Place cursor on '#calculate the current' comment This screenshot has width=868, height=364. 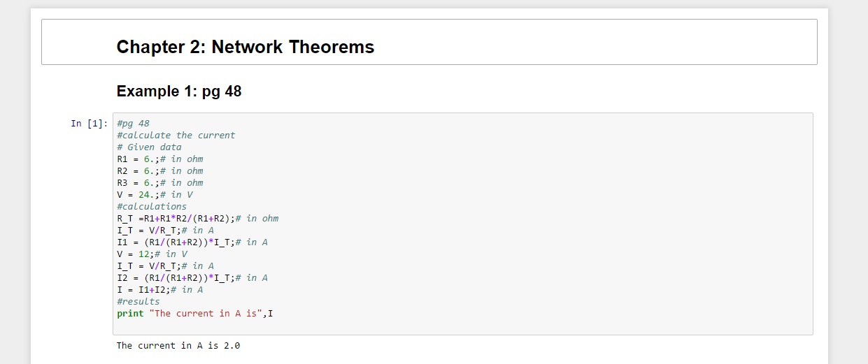coord(176,136)
